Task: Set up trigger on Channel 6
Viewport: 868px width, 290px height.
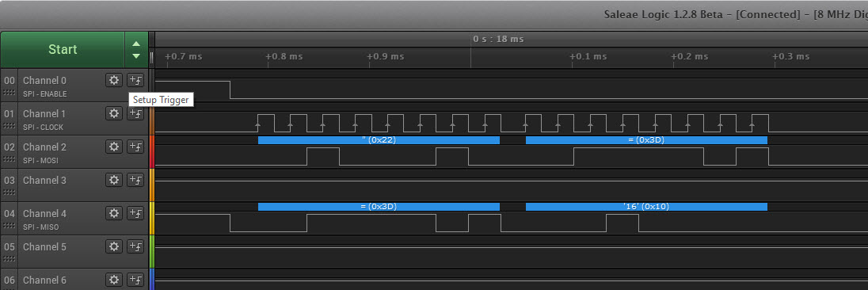Action: point(135,280)
